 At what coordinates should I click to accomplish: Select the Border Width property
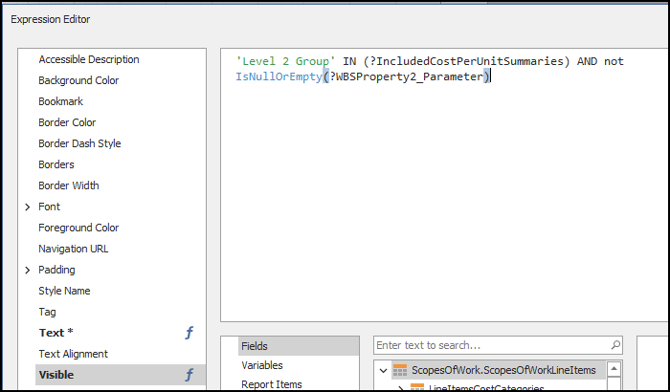68,186
